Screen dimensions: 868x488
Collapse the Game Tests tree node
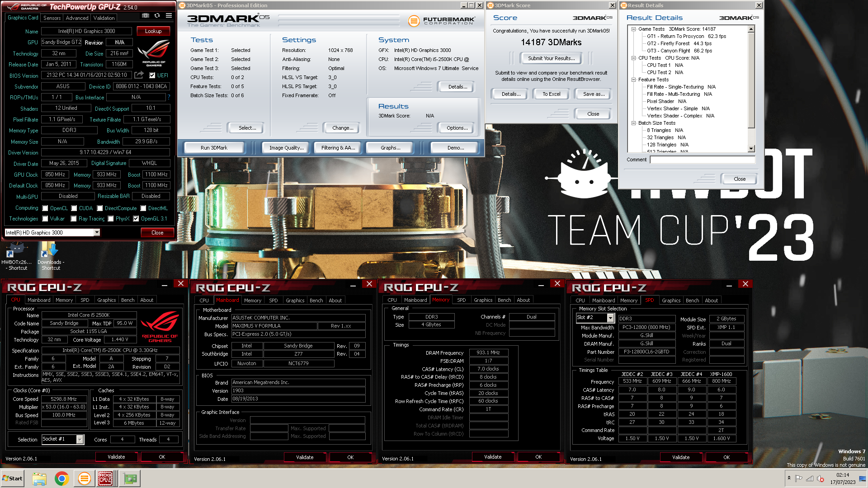pos(634,29)
